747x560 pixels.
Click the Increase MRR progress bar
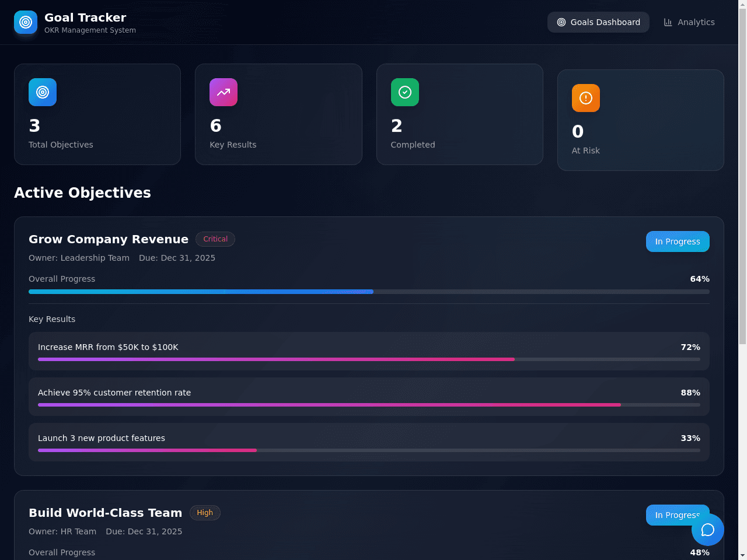click(369, 359)
